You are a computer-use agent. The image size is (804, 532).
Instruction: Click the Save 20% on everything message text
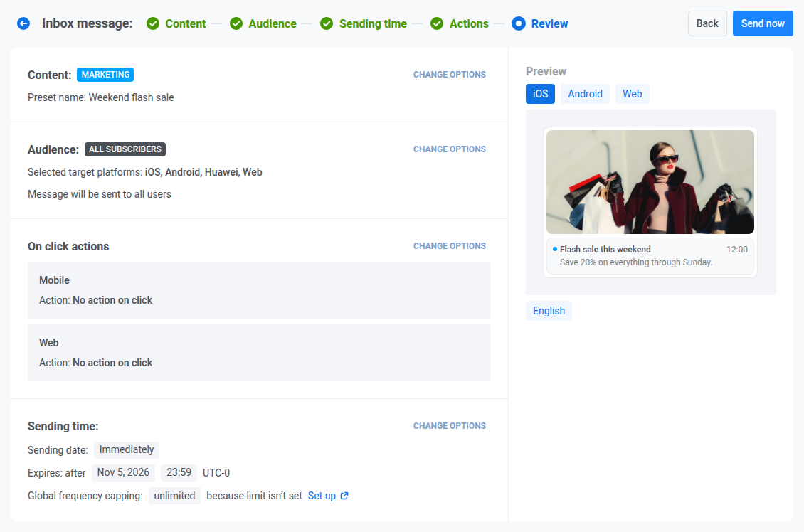pos(636,262)
